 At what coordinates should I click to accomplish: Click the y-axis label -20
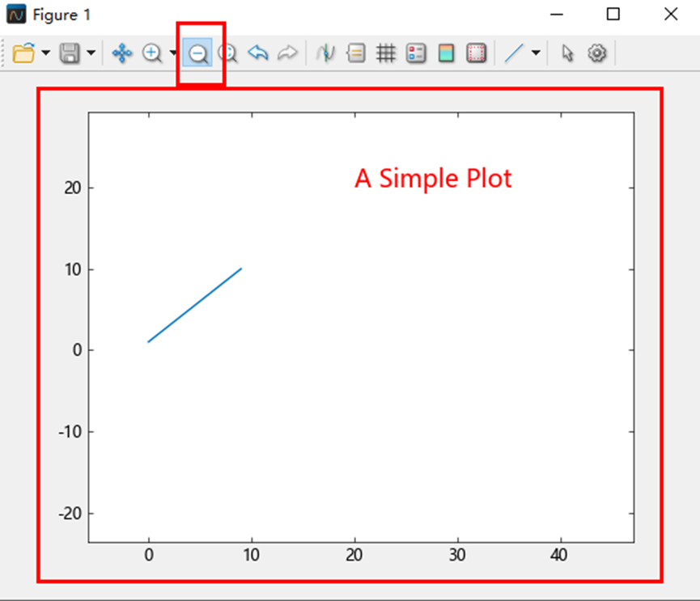[70, 514]
